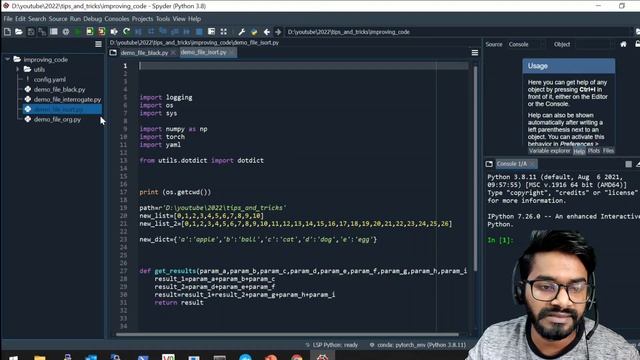Open the Help Source Console dropdown
Image resolution: width=640 pixels, height=360 pixels.
click(526, 44)
